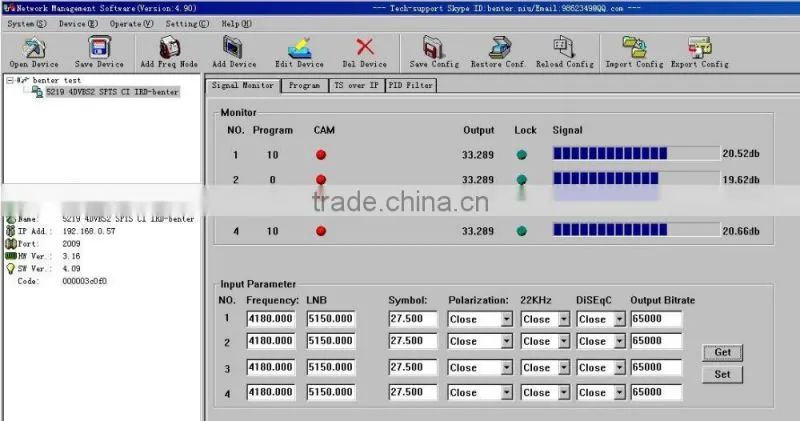
Task: Click the LNB field for input 4
Action: (331, 392)
